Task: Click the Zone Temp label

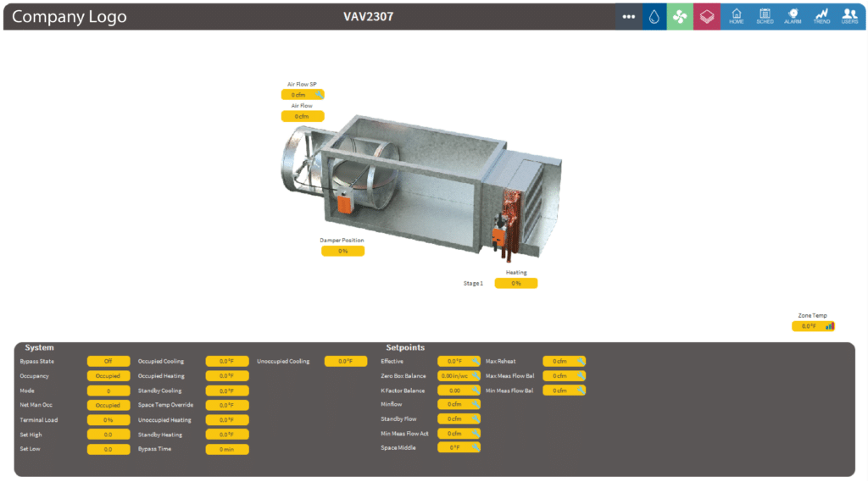Action: [813, 315]
